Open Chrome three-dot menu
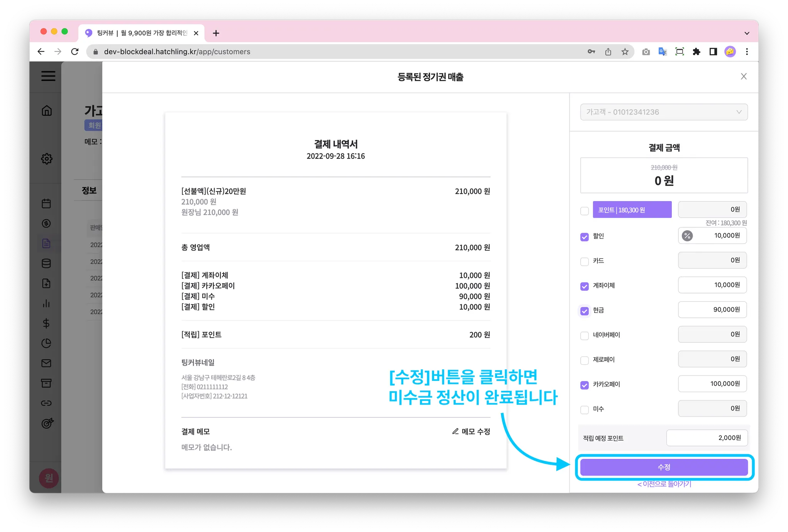This screenshot has height=532, width=788. [x=746, y=52]
